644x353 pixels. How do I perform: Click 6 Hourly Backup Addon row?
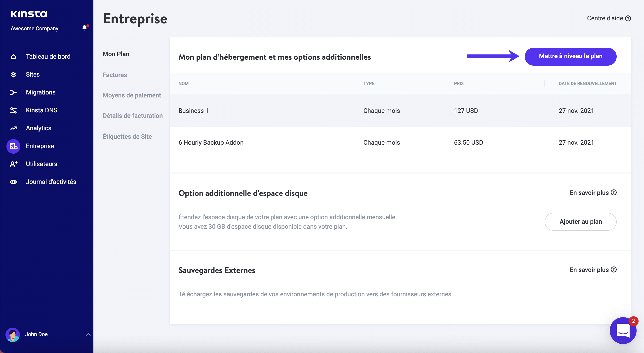[x=400, y=143]
